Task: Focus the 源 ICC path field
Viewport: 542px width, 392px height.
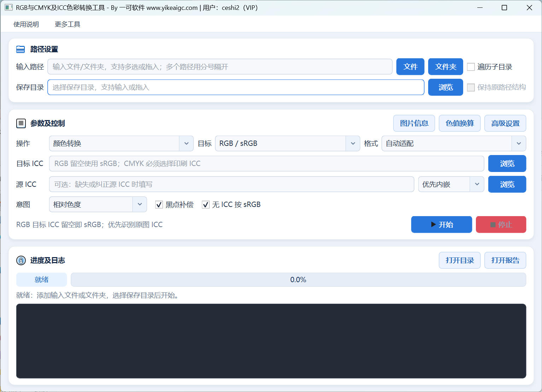Action: pyautogui.click(x=232, y=184)
